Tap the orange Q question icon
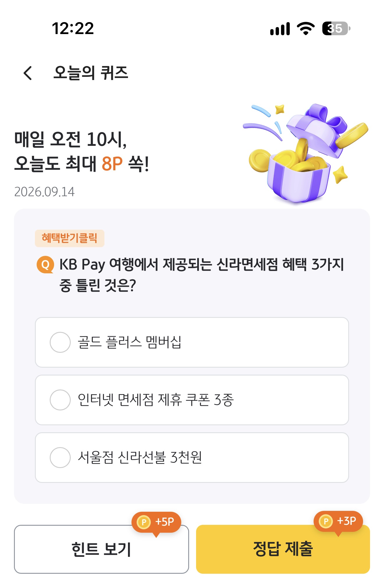 45,265
